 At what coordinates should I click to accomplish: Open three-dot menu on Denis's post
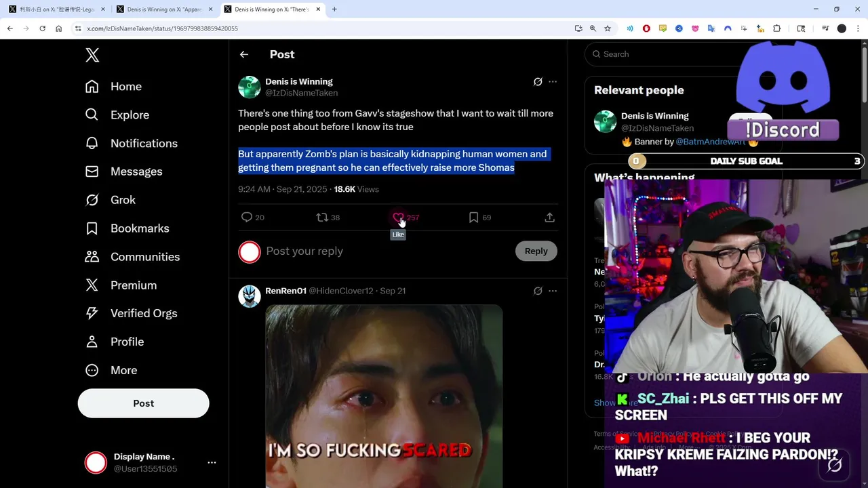pos(553,82)
